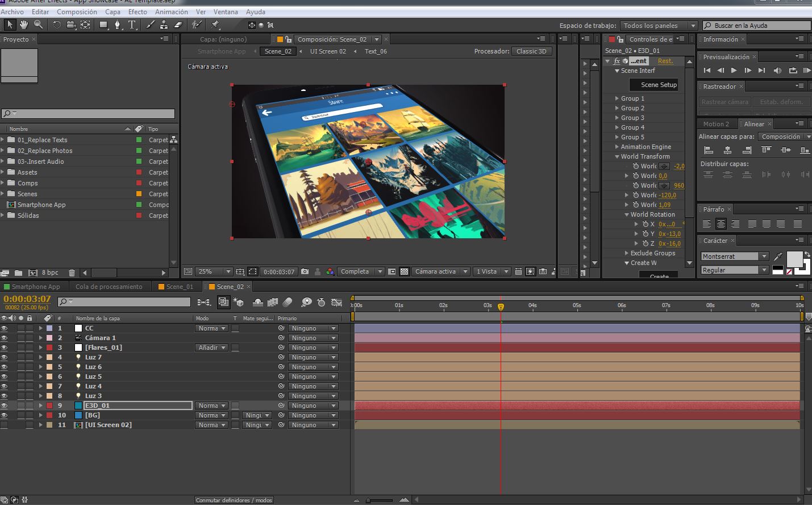
Task: Delete selected project item trash icon
Action: 72,272
